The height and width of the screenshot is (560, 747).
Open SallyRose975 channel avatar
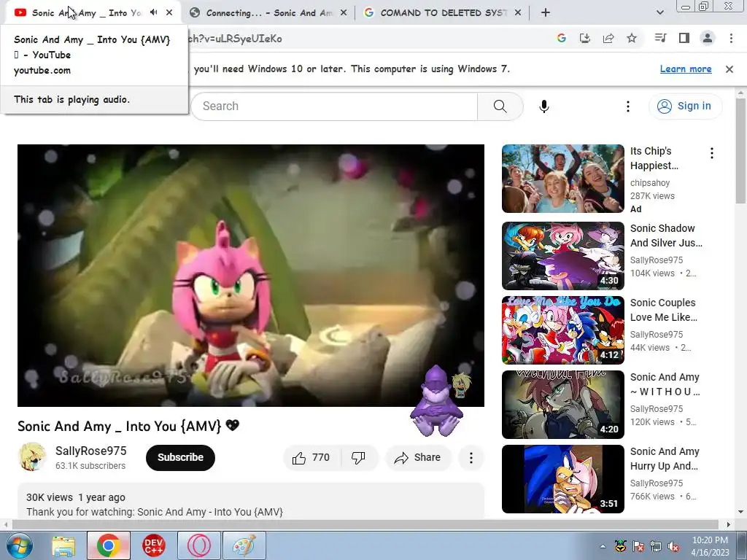32,457
